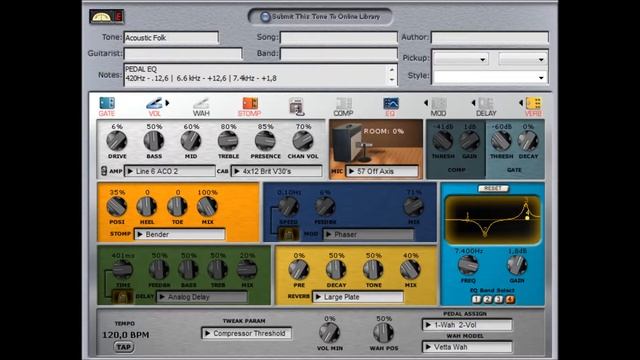Open Wah Model dropdown Vetta Wah
Image resolution: width=640 pixels, height=360 pixels.
(467, 347)
